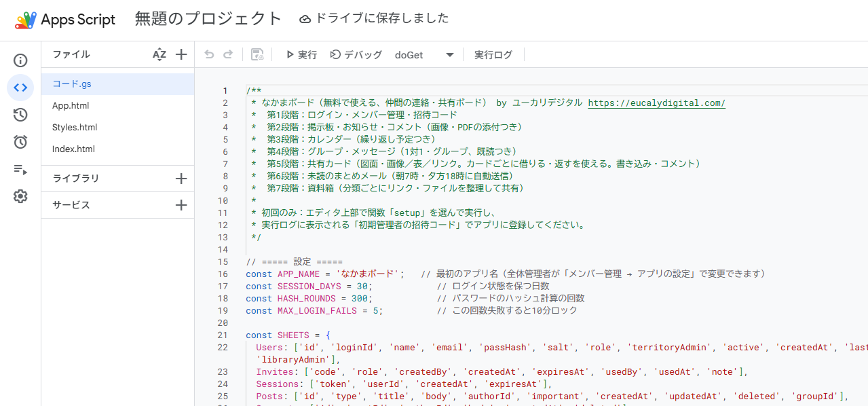
Task: Click the ファイル panel header
Action: pos(71,54)
